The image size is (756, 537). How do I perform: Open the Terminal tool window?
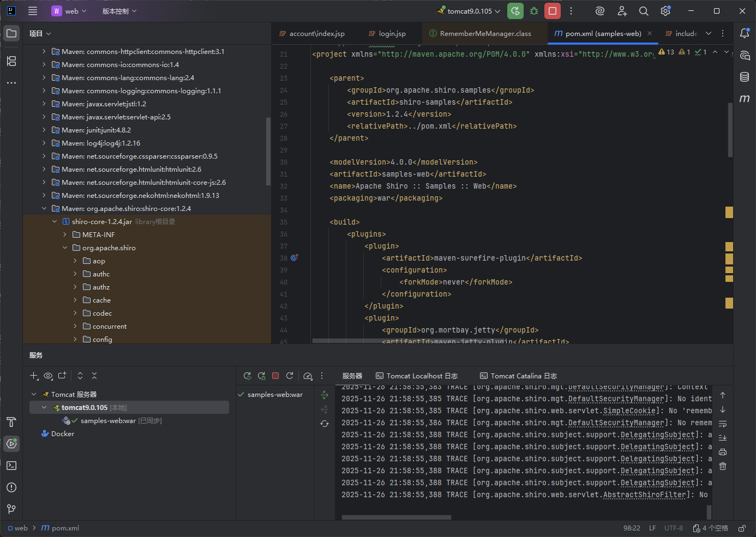tap(11, 466)
